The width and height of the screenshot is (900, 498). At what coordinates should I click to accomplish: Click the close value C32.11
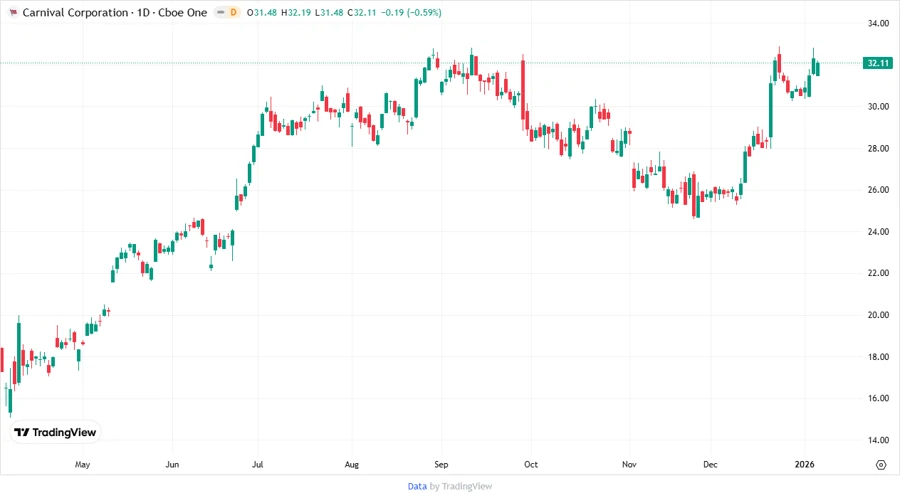point(362,13)
